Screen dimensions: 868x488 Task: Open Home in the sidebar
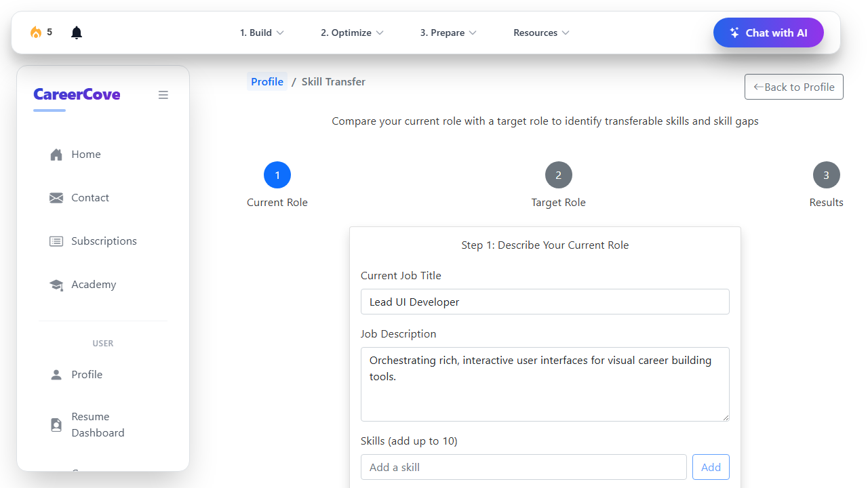coord(103,155)
